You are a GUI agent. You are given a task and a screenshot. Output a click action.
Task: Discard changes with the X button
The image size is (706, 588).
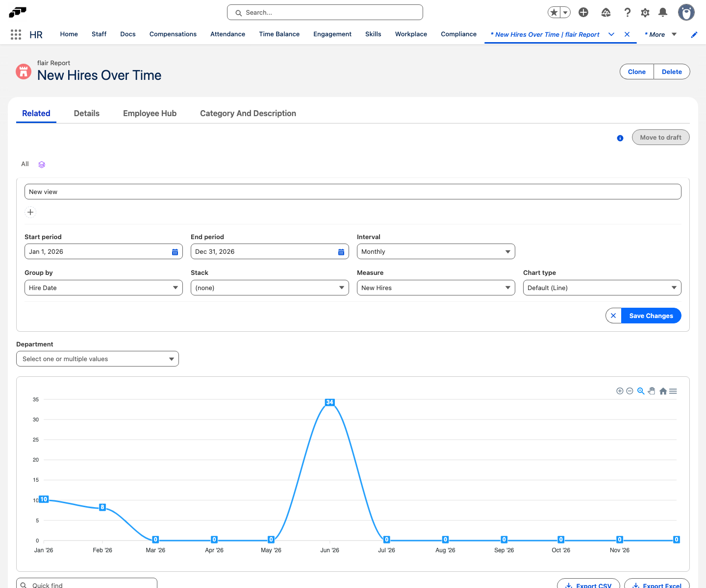coord(613,316)
